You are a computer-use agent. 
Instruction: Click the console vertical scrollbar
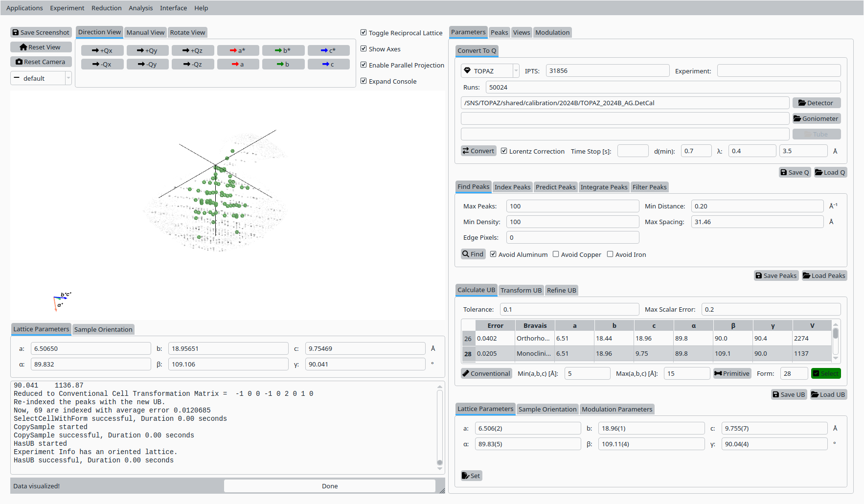click(x=440, y=426)
